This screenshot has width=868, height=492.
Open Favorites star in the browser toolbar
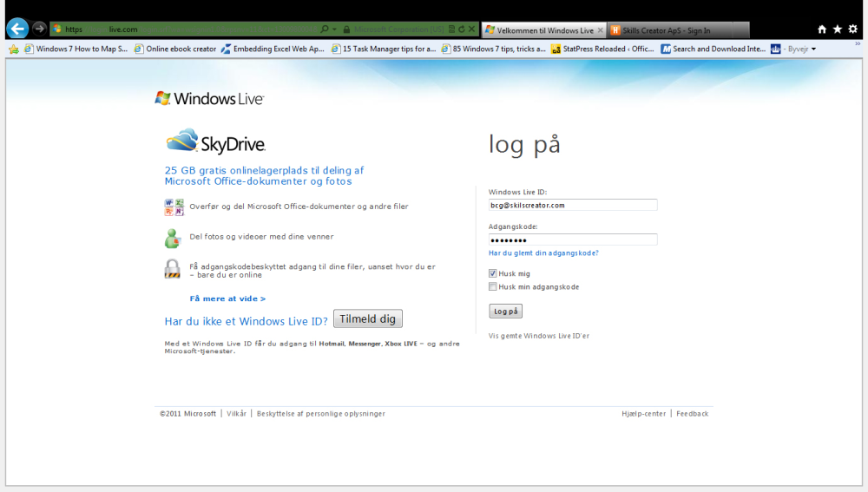pos(838,30)
